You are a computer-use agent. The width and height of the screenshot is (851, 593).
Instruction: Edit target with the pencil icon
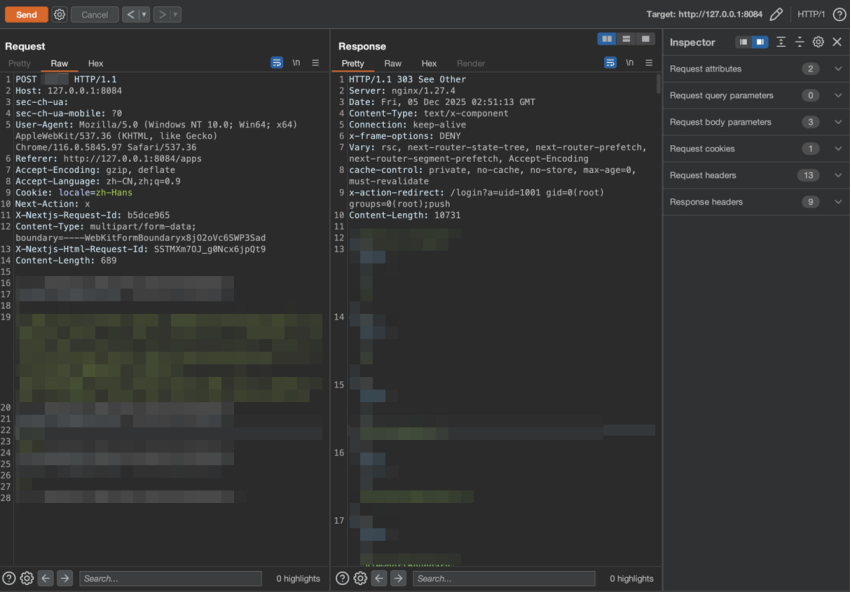776,14
